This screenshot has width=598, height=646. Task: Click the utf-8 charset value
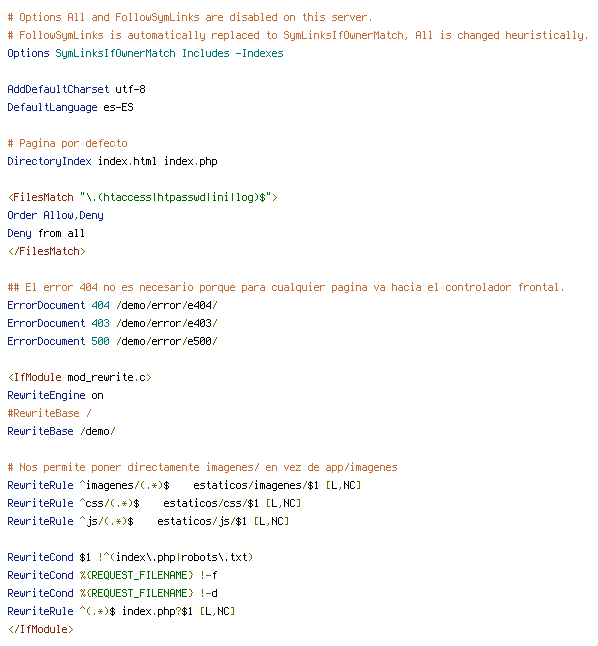click(x=130, y=89)
